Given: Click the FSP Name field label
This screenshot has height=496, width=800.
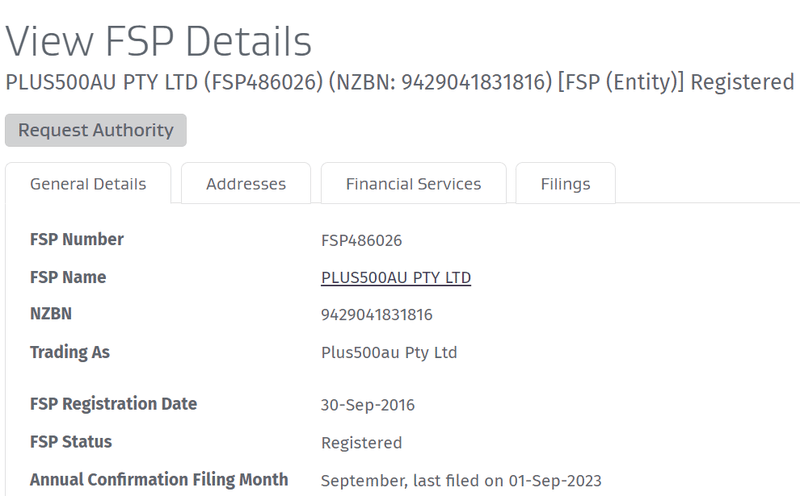Looking at the screenshot, I should click(68, 278).
